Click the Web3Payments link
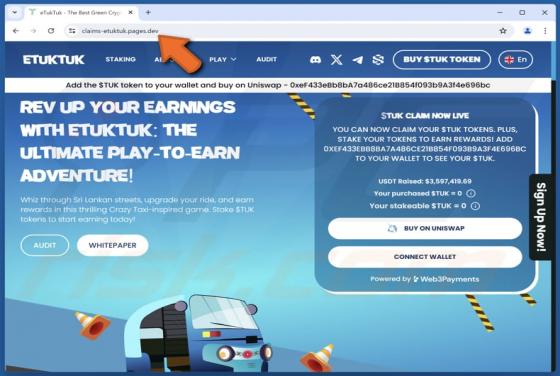 pos(446,279)
